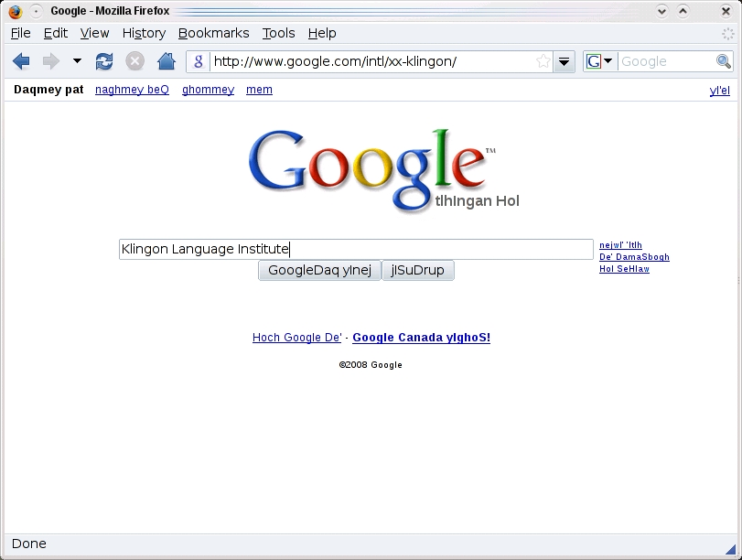This screenshot has height=560, width=742.
Task: Open the back/forward history dropdown arrow
Action: 77,61
